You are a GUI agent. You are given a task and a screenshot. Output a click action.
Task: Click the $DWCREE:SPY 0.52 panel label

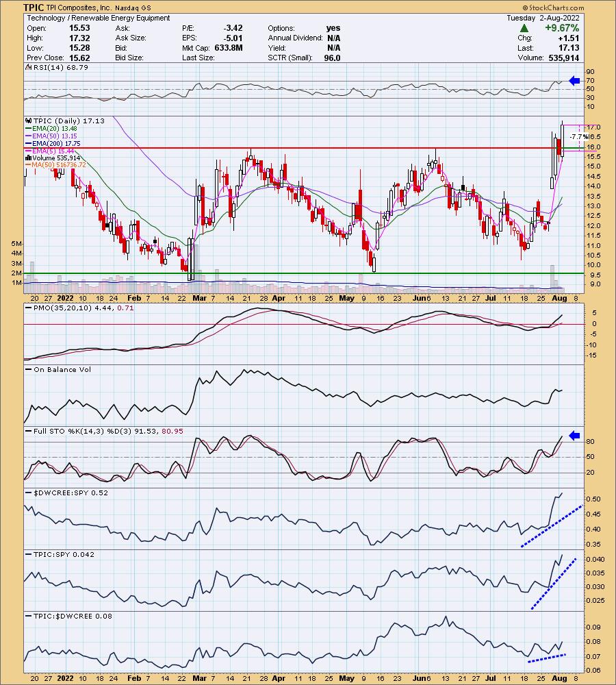tap(66, 493)
